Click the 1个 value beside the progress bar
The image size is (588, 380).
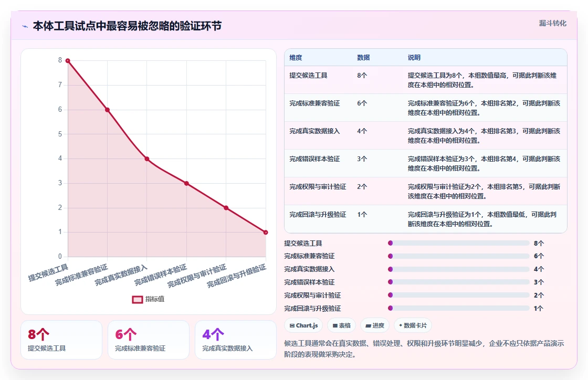click(x=539, y=309)
